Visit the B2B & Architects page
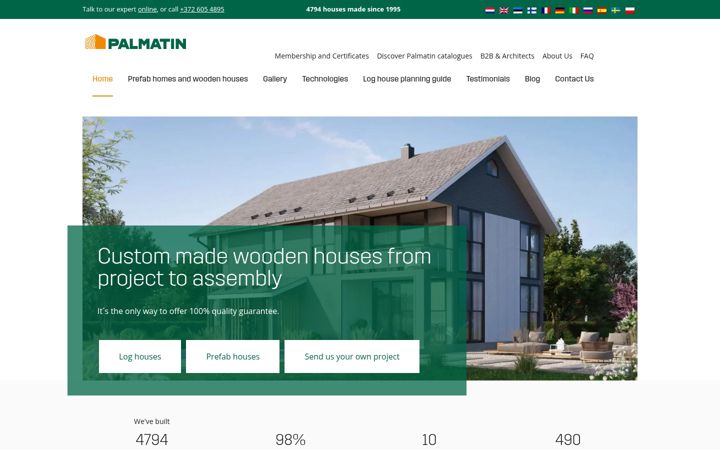Viewport: 720px width, 450px height. [507, 56]
